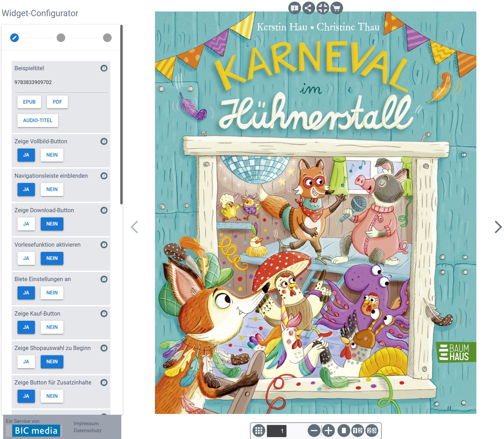
Task: Zoom in with the plus icon
Action: click(x=328, y=431)
